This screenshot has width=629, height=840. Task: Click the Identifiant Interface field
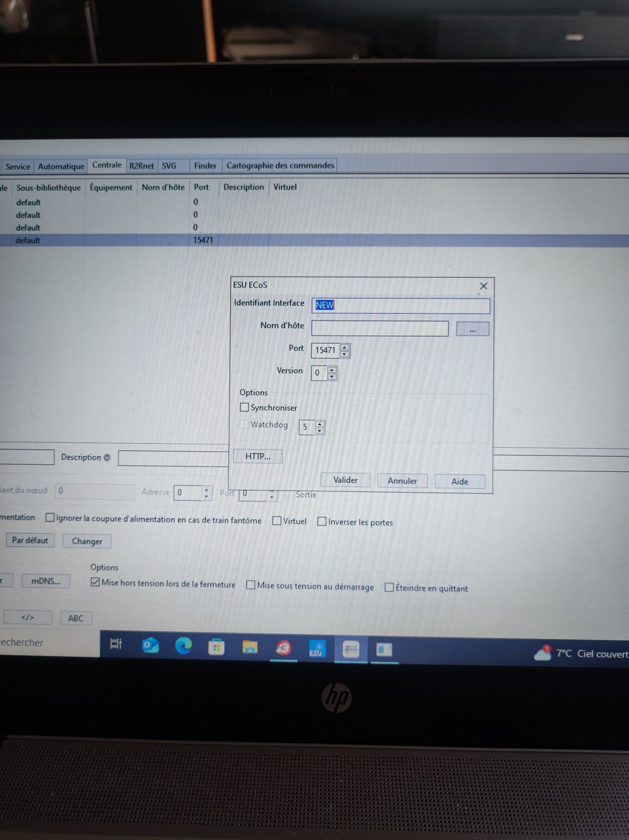click(401, 306)
